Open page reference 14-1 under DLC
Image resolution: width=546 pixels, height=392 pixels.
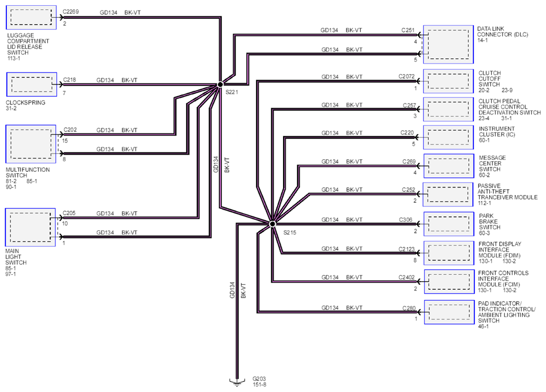point(482,40)
